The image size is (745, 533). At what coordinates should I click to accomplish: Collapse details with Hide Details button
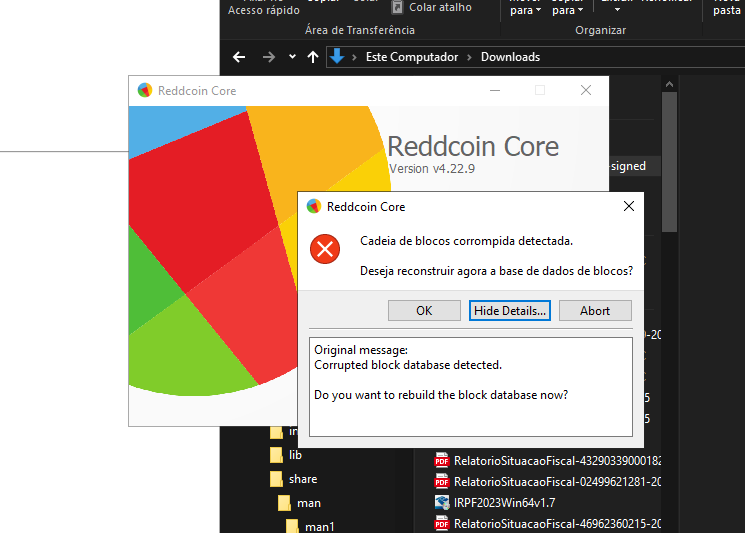(x=509, y=311)
